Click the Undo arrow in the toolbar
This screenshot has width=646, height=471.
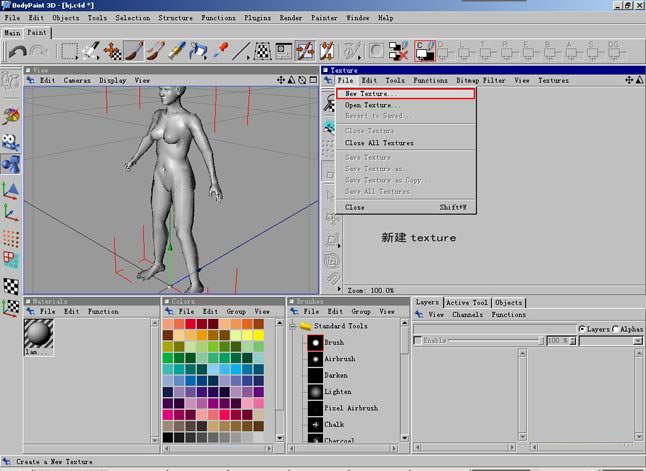tap(18, 52)
